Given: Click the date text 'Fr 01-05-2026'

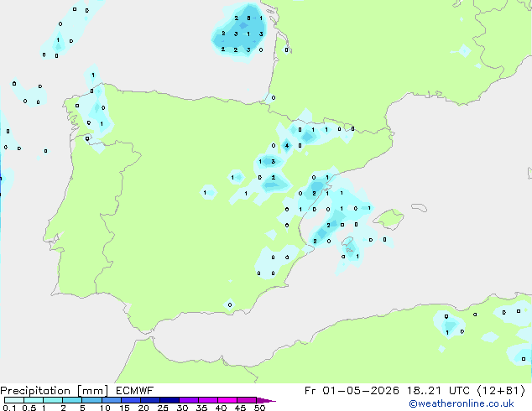Looking at the screenshot, I should pos(352,391).
